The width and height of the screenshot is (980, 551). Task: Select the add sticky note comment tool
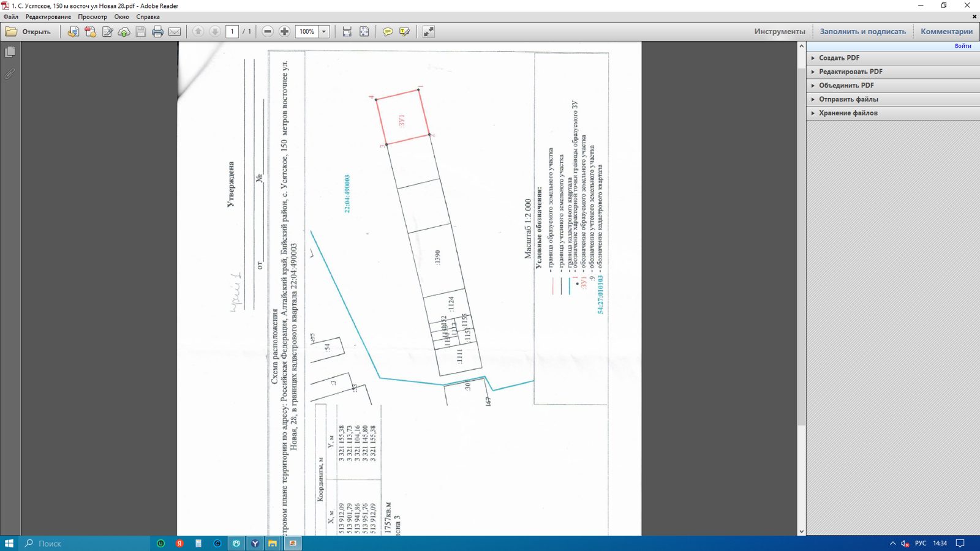click(x=388, y=32)
